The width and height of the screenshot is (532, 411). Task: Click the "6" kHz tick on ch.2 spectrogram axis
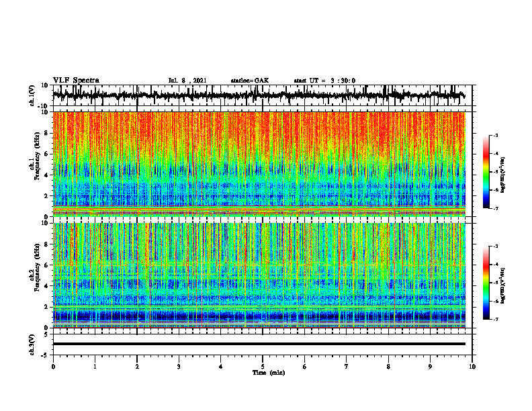46,265
